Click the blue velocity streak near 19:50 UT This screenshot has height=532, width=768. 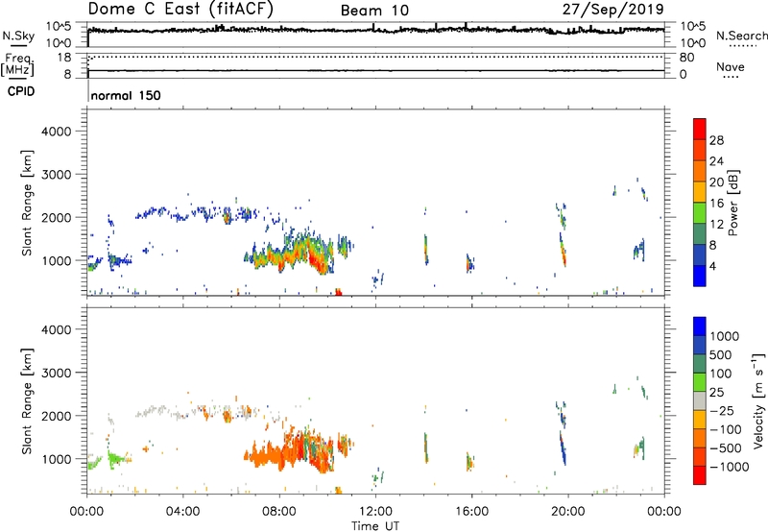point(563,448)
